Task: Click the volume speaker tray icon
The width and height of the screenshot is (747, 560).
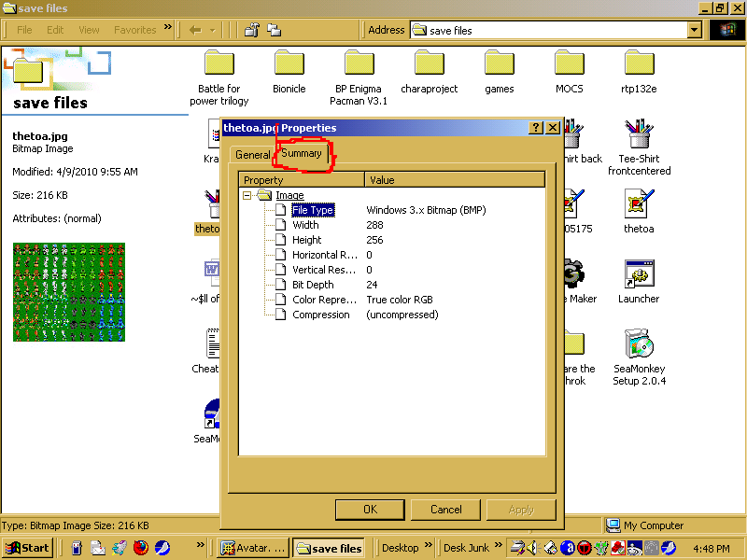Action: pyautogui.click(x=532, y=548)
